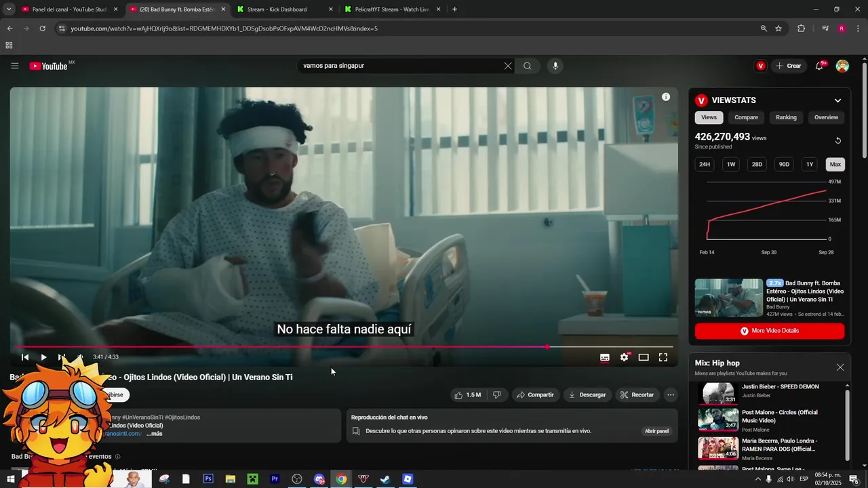868x488 pixels.
Task: Switch to the Stream - Kick Dashboard tab
Action: click(285, 9)
